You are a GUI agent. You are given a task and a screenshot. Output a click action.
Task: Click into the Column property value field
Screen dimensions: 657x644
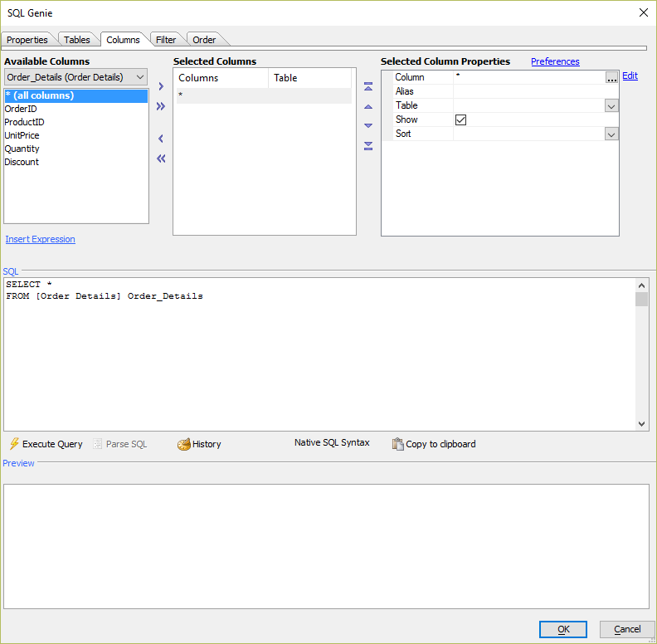[529, 77]
